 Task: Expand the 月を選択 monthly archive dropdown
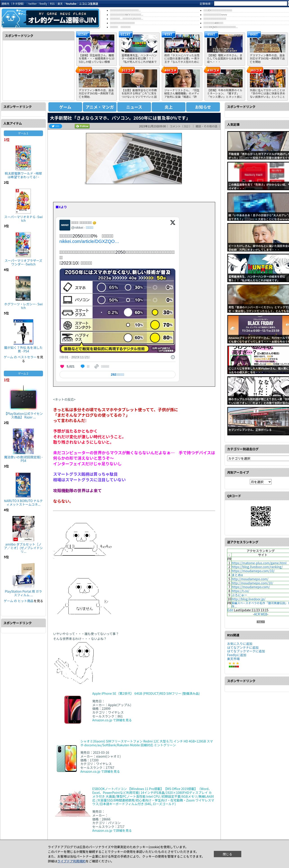pos(260,482)
